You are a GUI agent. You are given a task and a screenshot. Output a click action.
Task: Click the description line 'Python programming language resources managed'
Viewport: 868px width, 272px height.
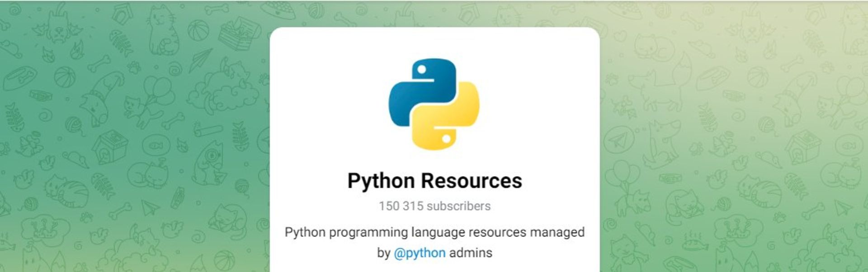click(x=434, y=232)
